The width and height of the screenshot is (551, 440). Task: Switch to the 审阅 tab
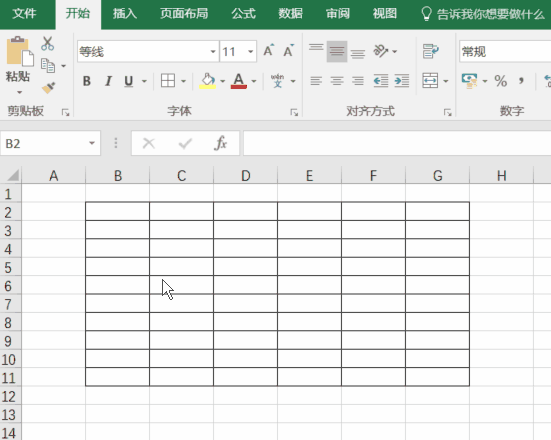338,14
